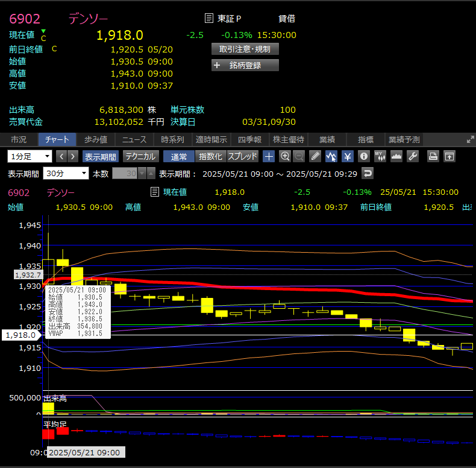Click the 出来高 value 6,818,300

pos(122,110)
